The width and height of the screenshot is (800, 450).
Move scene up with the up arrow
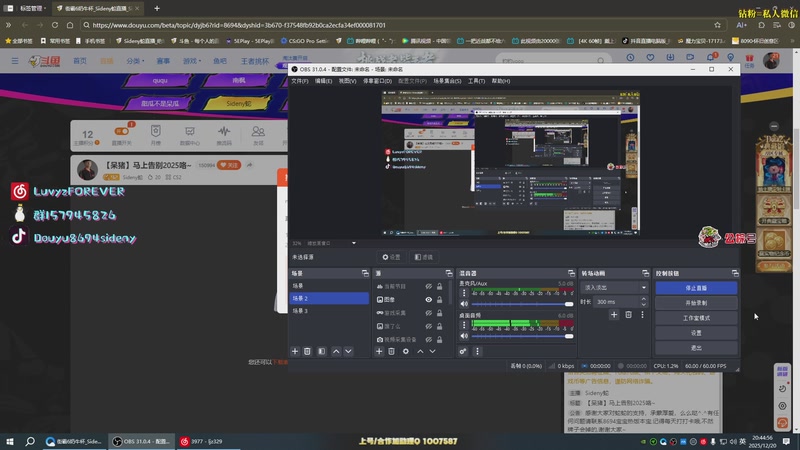click(x=336, y=351)
